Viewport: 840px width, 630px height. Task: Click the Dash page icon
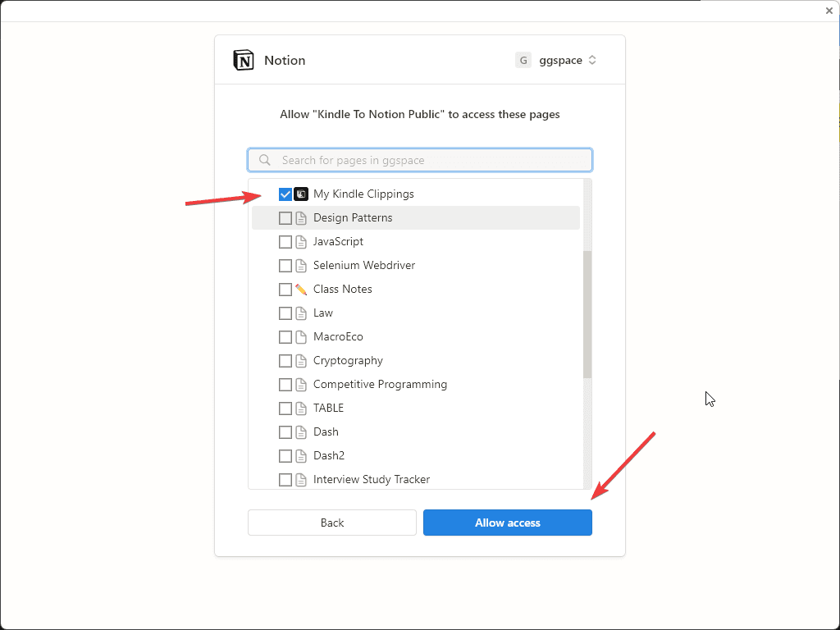(x=301, y=431)
